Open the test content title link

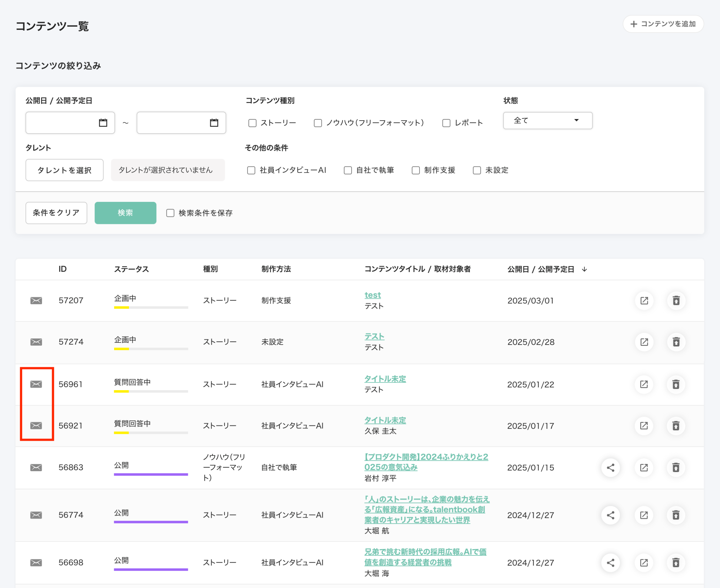(x=372, y=295)
